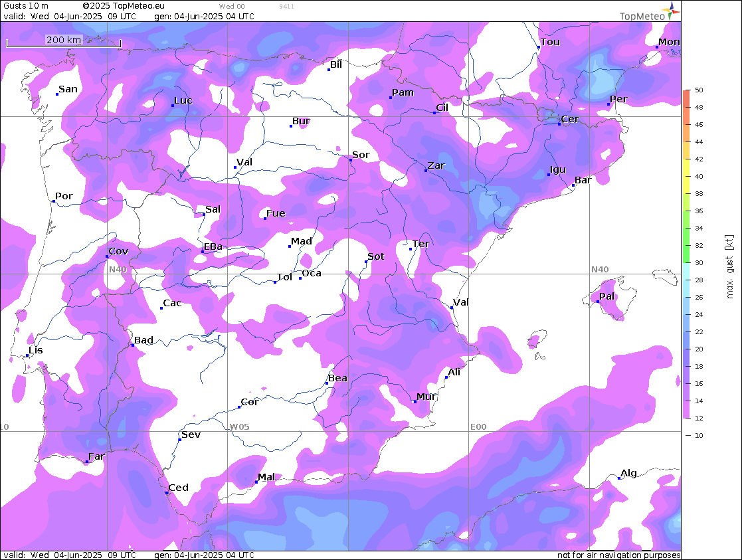Select the "Luc" city label
742x560 pixels.
(x=183, y=100)
